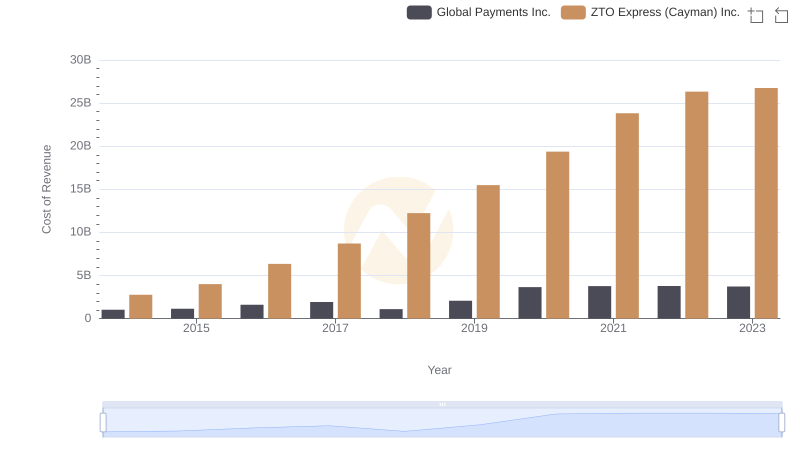Click the 'Cost of Revenue' axis title
Image resolution: width=800 pixels, height=461 pixels.
pos(46,189)
